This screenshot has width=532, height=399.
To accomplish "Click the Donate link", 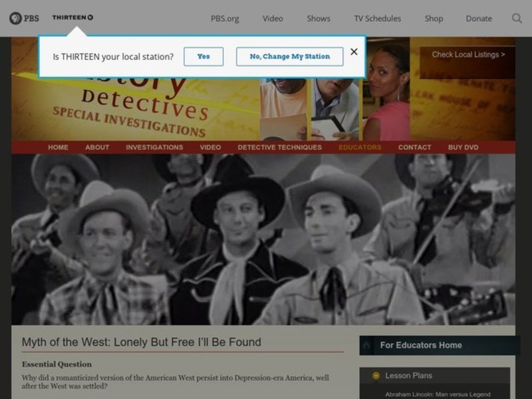I will 479,19.
